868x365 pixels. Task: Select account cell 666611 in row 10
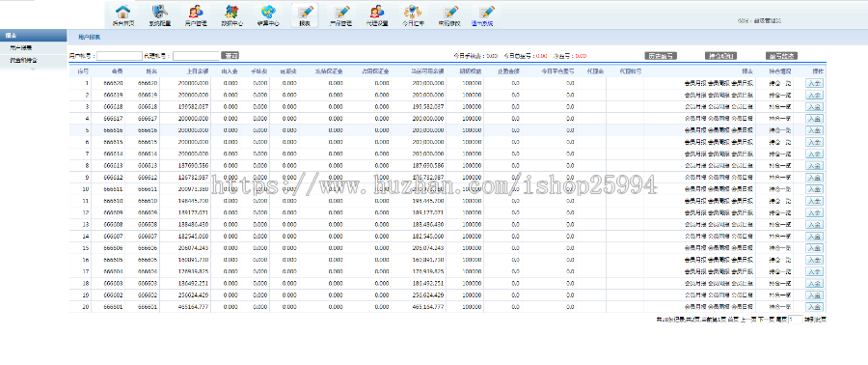click(113, 189)
